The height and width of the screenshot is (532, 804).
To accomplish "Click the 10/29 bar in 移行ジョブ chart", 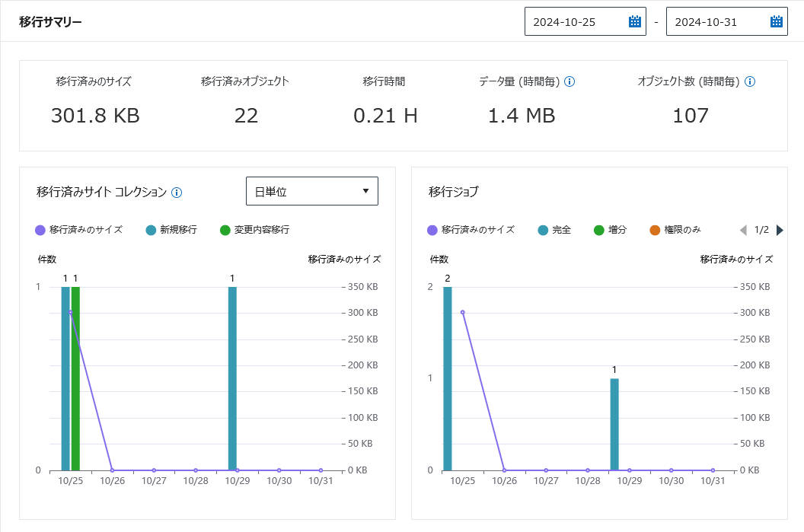I will pos(614,425).
